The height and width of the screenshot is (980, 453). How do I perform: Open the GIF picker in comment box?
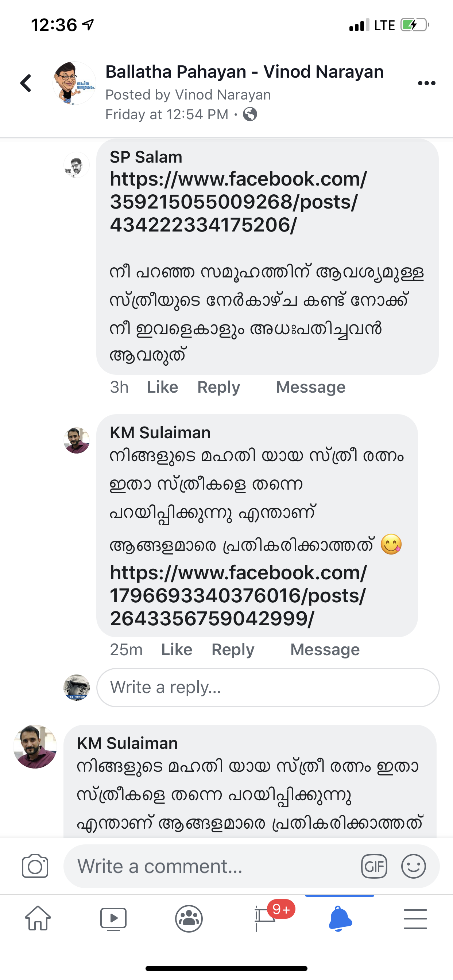374,866
